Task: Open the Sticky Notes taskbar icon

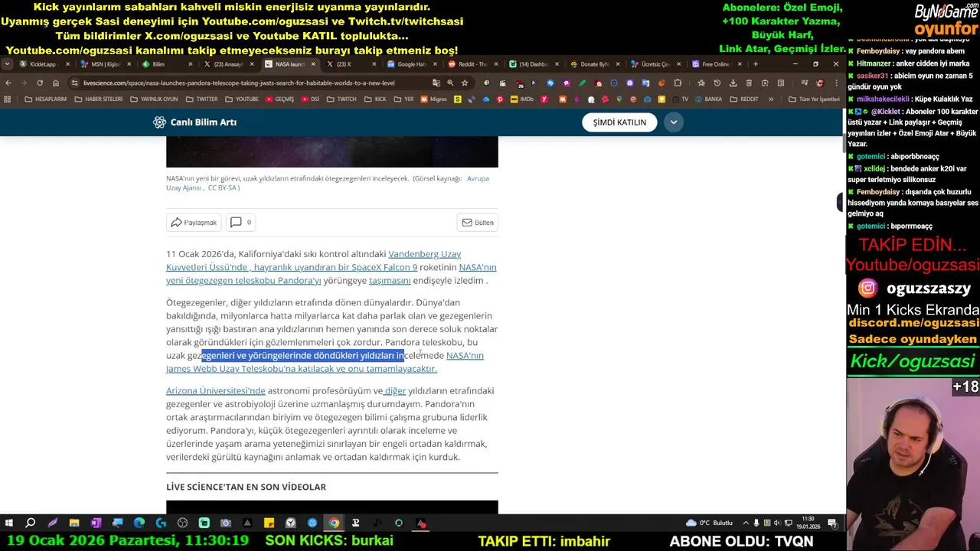Action: (x=269, y=523)
